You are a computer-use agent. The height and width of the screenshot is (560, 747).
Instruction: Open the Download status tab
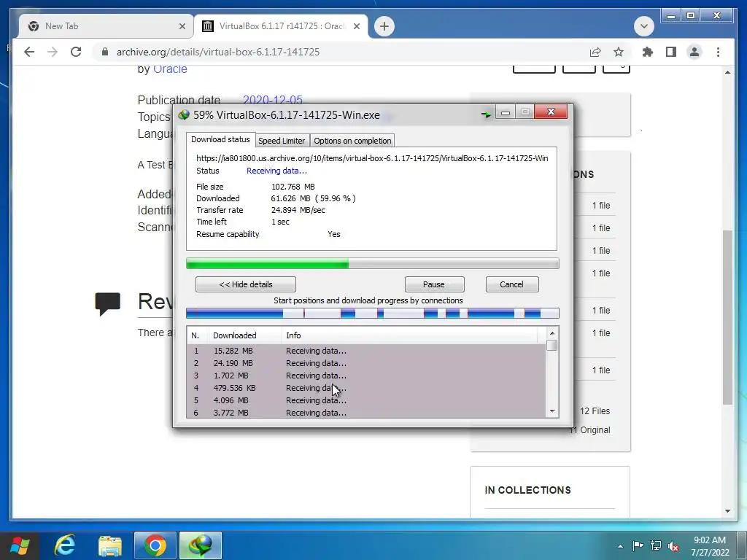pos(220,139)
